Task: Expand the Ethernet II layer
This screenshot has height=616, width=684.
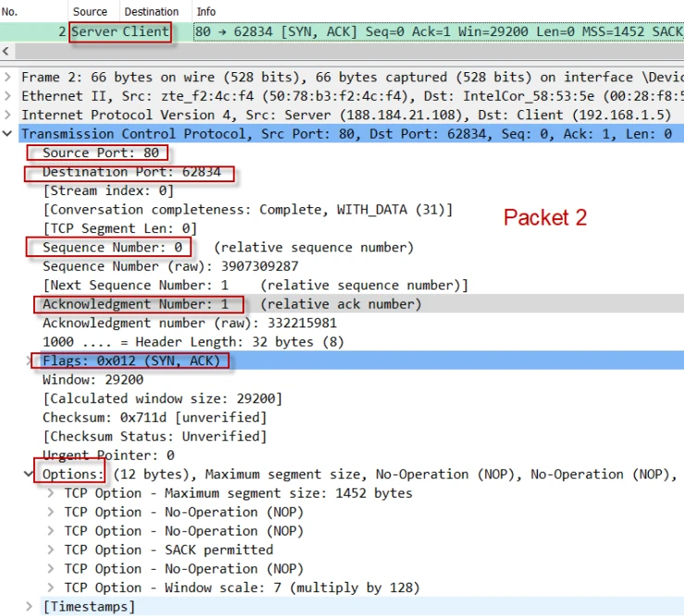Action: [x=8, y=96]
